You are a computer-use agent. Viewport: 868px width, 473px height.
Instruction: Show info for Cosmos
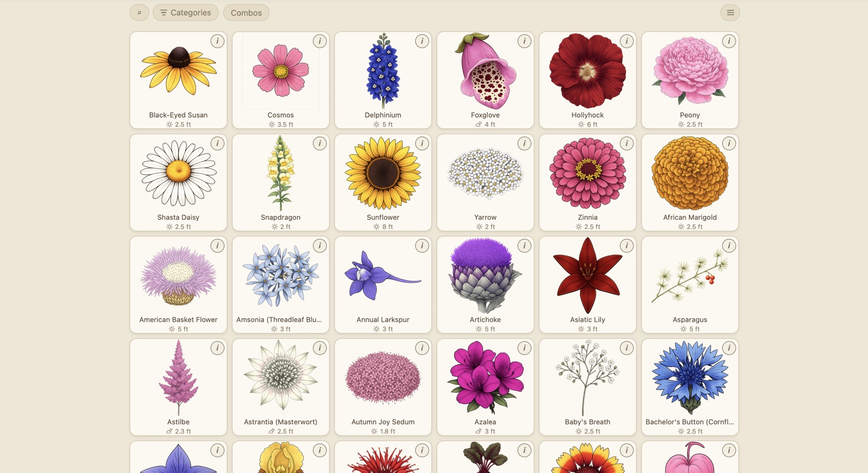coord(320,41)
